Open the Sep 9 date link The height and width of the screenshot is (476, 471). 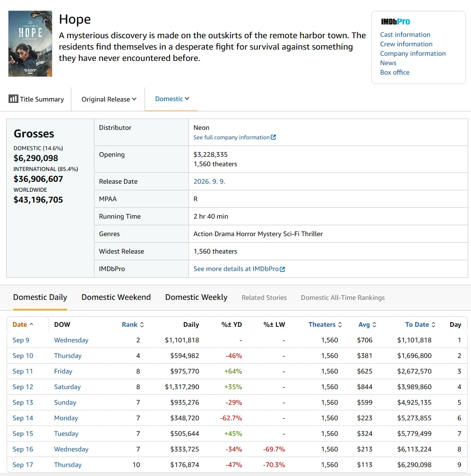(21, 340)
